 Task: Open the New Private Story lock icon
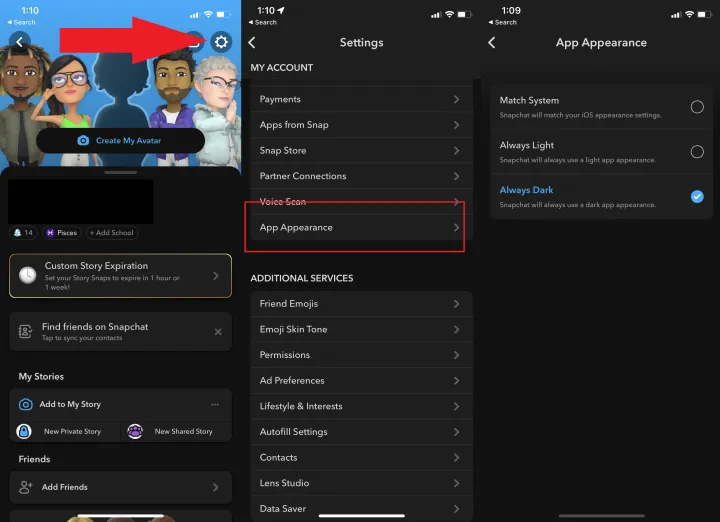pyautogui.click(x=24, y=431)
